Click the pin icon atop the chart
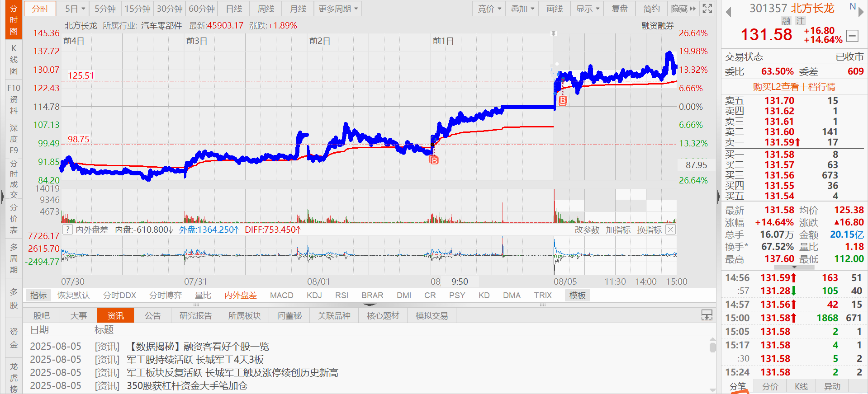The height and width of the screenshot is (394, 868). [553, 33]
